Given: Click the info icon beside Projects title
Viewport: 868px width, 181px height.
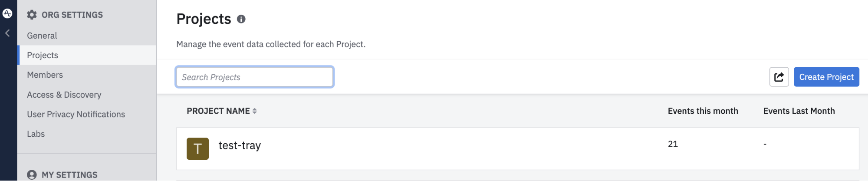Looking at the screenshot, I should (241, 19).
